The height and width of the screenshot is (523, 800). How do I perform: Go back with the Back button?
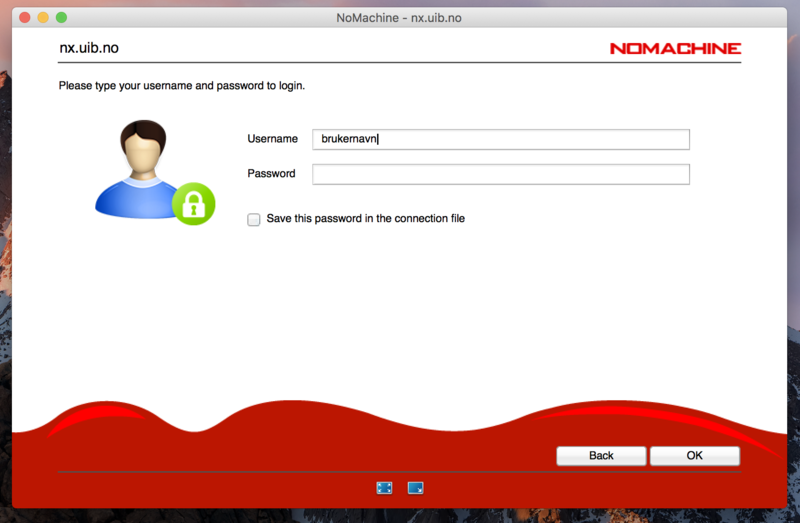601,456
